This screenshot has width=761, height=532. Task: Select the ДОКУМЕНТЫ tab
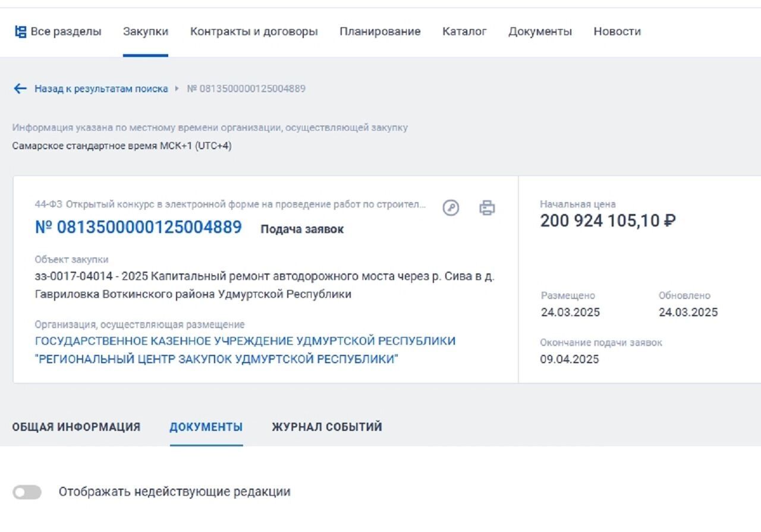point(206,427)
